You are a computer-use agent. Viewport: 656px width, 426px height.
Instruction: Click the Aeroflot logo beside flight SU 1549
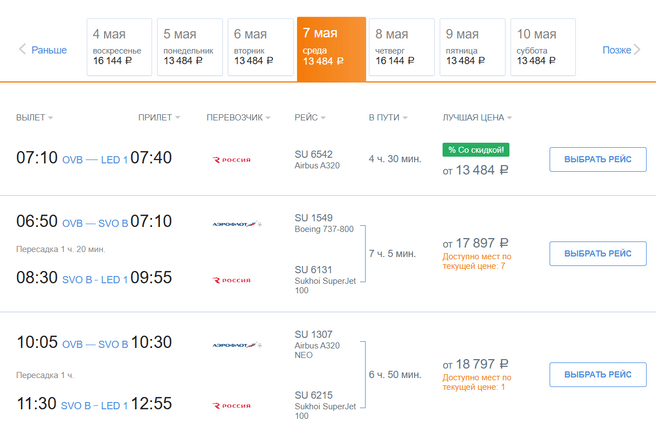coord(235,223)
